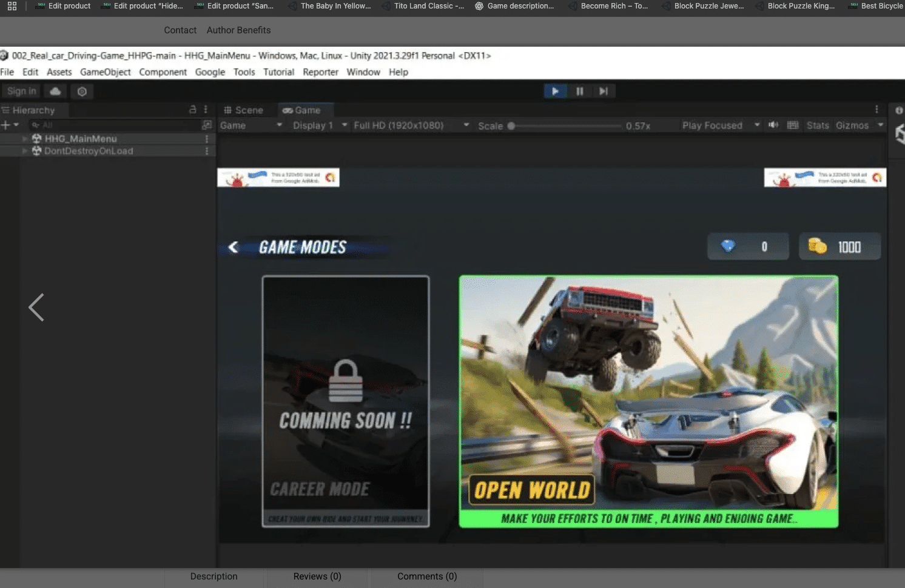
Task: Click the Step frame button
Action: 604,92
